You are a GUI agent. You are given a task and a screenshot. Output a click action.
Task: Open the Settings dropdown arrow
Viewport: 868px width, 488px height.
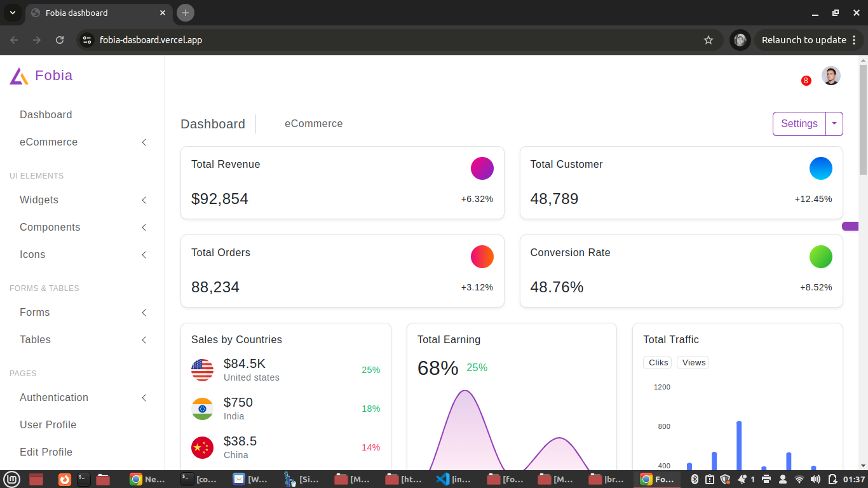(x=834, y=124)
